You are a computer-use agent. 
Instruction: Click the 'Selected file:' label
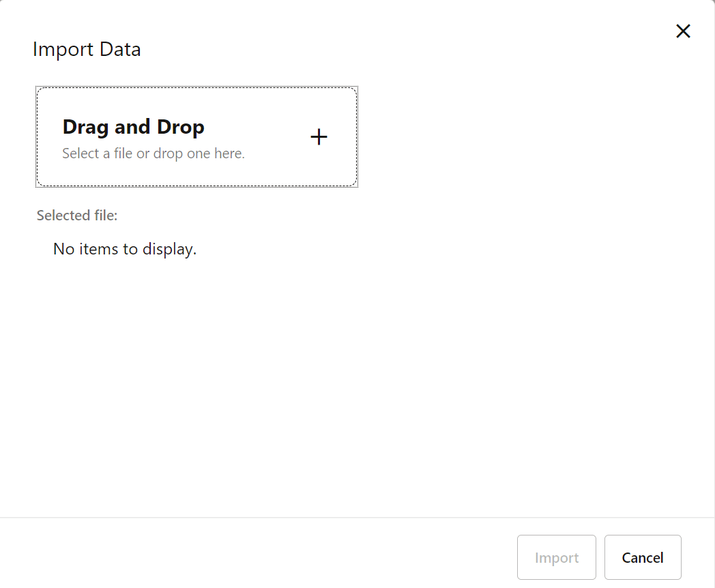pyautogui.click(x=77, y=215)
